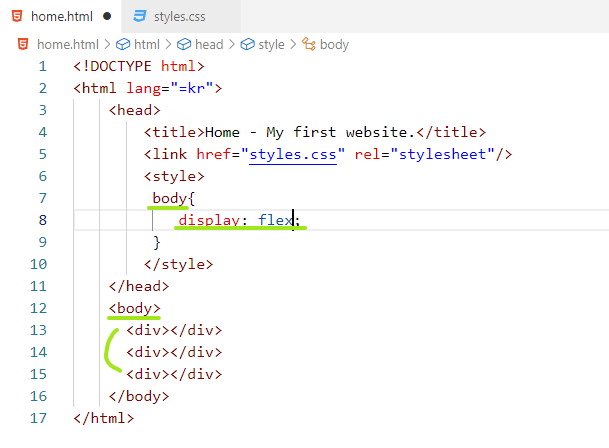Click the <style> opening tag

(x=174, y=176)
